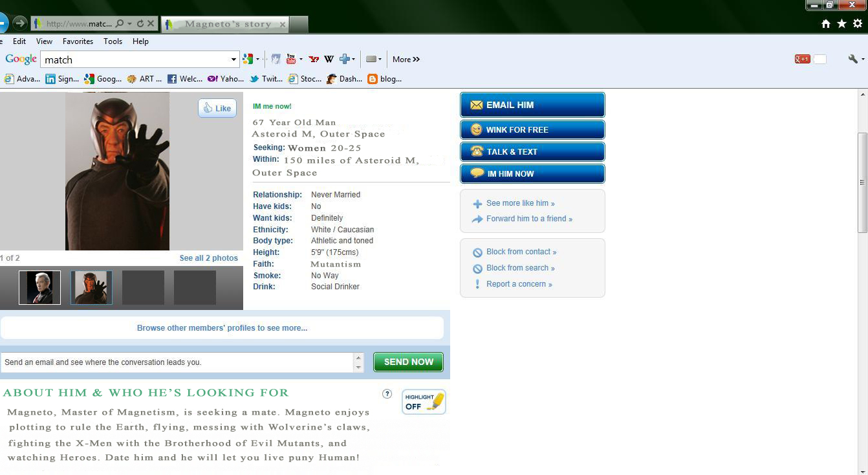Screen dimensions: 868x475
Task: Open the Yaho... bookmark
Action: (226, 79)
